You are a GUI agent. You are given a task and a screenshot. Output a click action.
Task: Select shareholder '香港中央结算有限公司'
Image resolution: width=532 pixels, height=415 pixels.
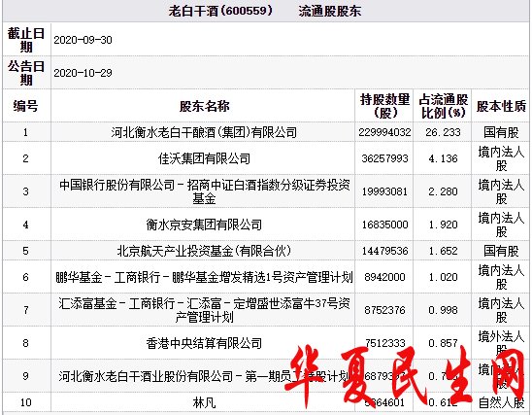204,343
